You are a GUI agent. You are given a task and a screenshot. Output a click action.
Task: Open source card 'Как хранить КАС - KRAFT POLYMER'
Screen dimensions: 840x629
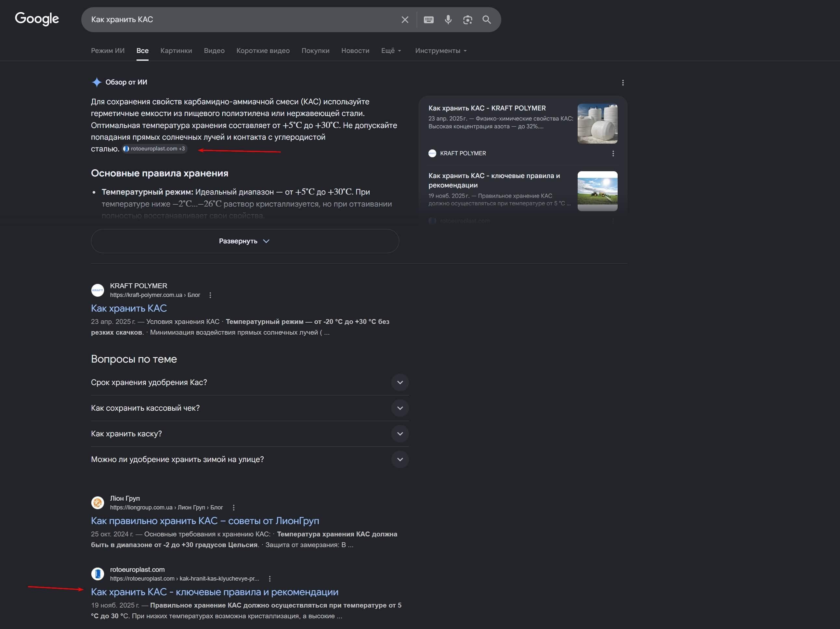[x=487, y=108]
